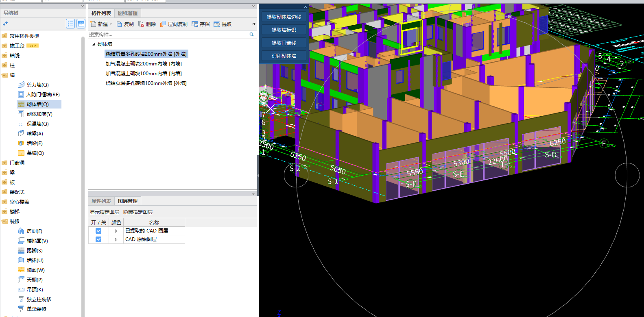Show more toolbar items via overflow chevron
Screen dimensions: 644x317
pos(254,24)
